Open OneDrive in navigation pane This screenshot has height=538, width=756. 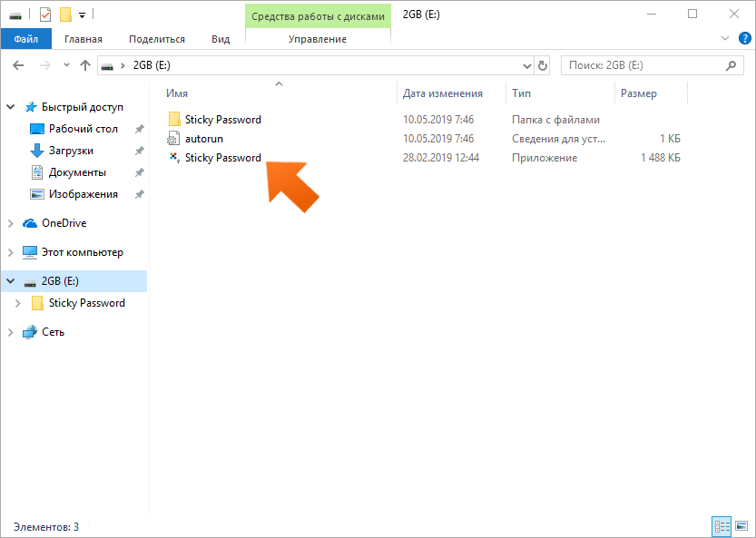tap(64, 223)
